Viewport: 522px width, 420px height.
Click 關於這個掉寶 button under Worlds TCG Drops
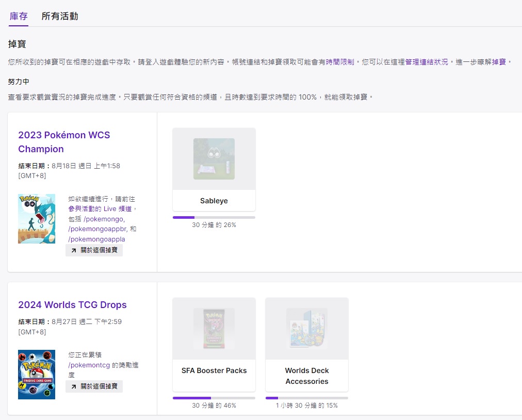[x=94, y=386]
